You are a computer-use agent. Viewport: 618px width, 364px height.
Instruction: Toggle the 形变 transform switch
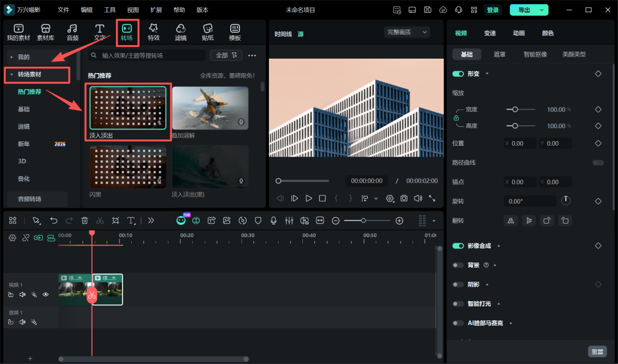458,74
